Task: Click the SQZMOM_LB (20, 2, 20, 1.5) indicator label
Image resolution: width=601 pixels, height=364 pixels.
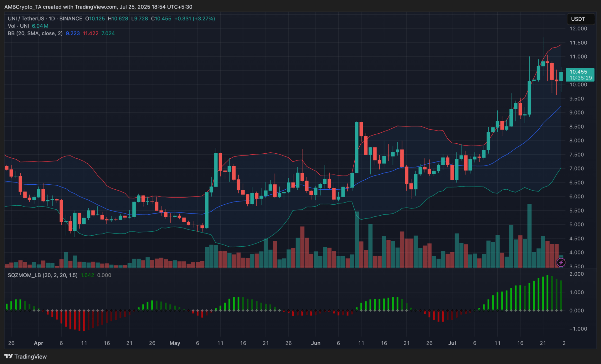Action: click(x=43, y=275)
